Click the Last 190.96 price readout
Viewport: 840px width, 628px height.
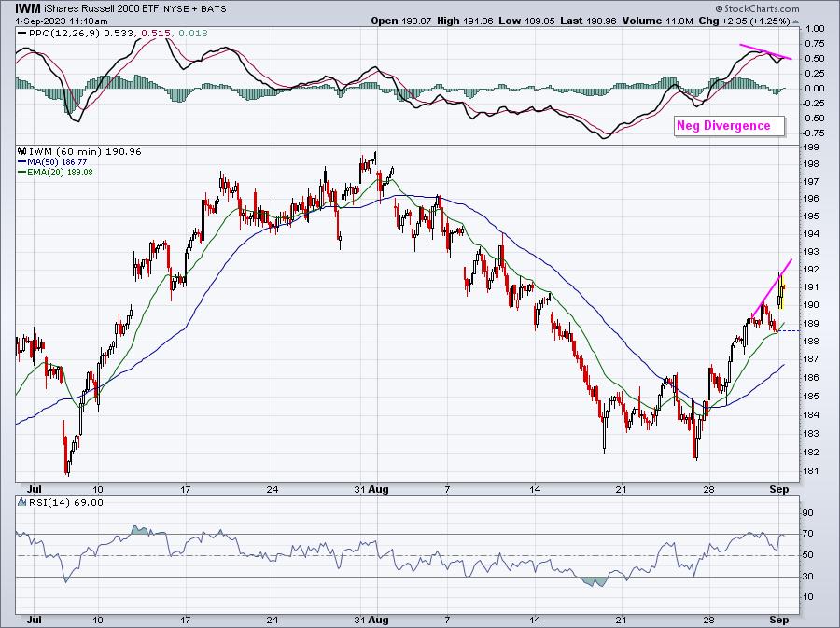[x=589, y=21]
